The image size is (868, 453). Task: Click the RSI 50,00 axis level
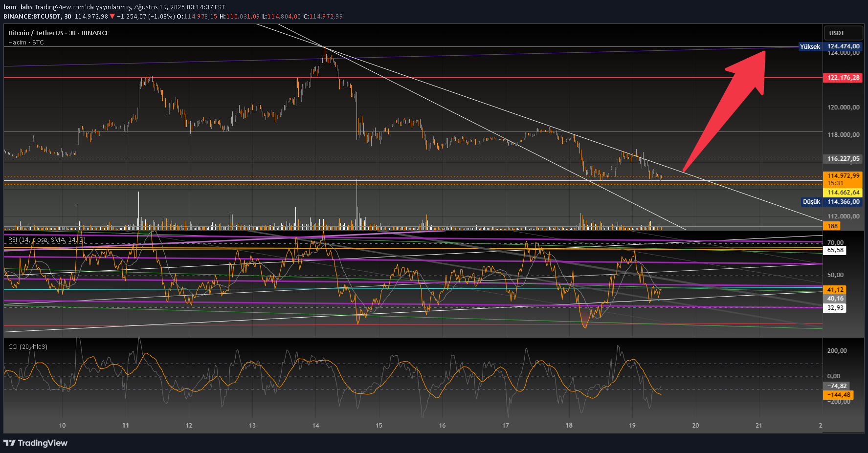click(835, 275)
